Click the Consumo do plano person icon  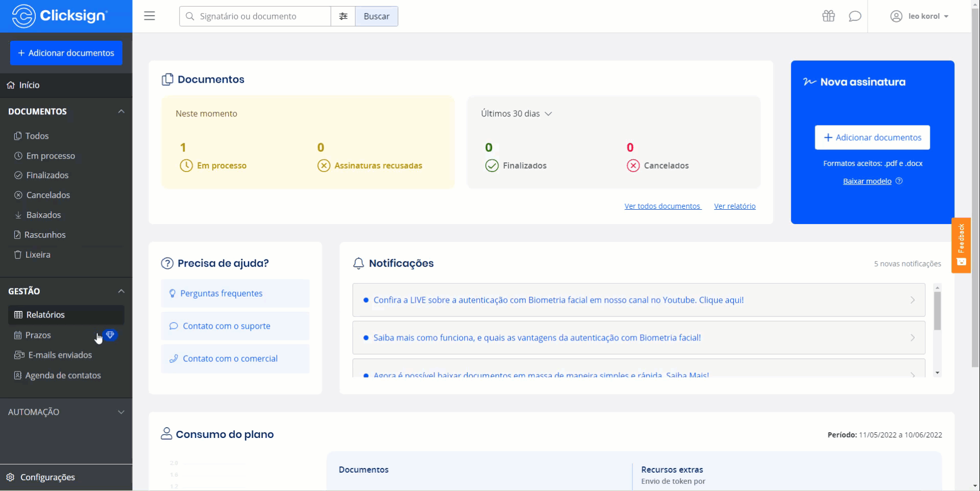click(x=166, y=434)
